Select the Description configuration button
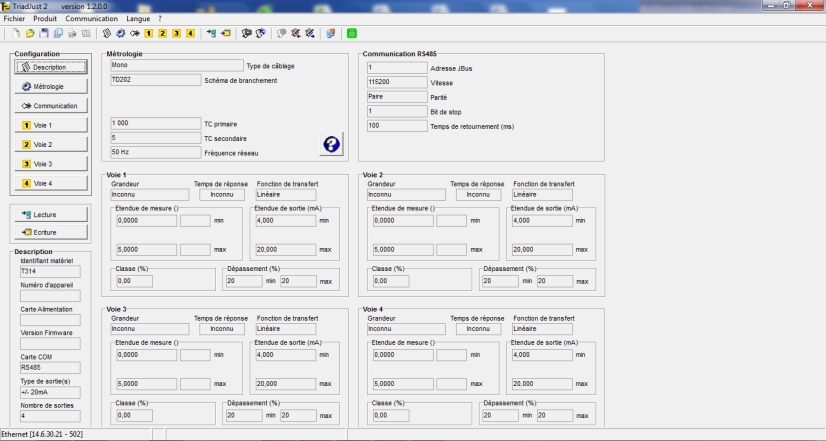 pyautogui.click(x=51, y=67)
